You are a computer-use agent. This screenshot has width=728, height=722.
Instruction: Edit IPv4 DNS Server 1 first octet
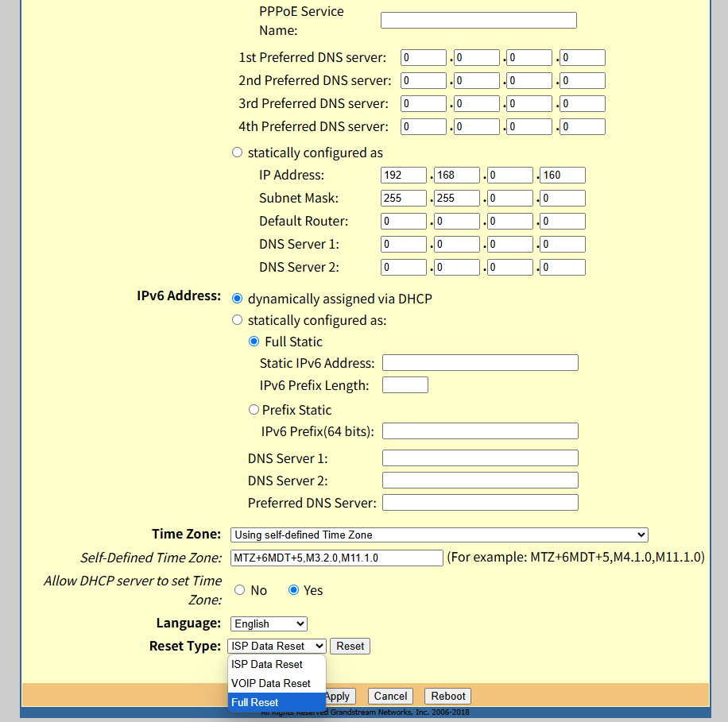pos(404,244)
